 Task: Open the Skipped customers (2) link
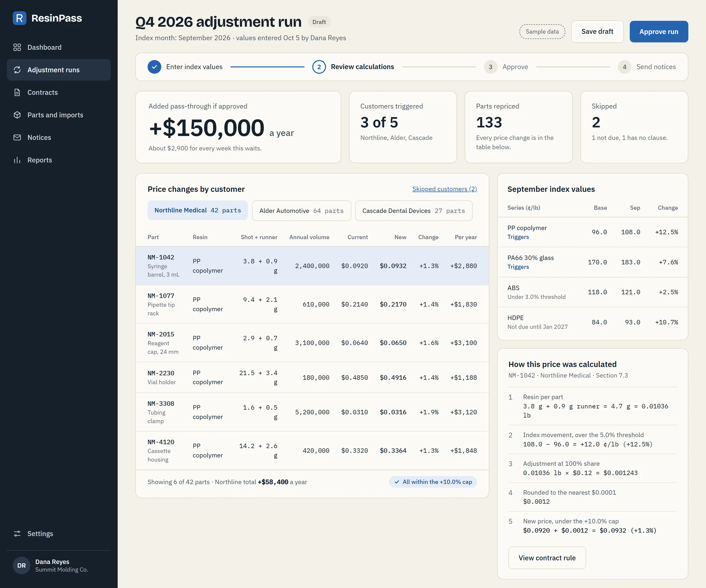pos(444,189)
